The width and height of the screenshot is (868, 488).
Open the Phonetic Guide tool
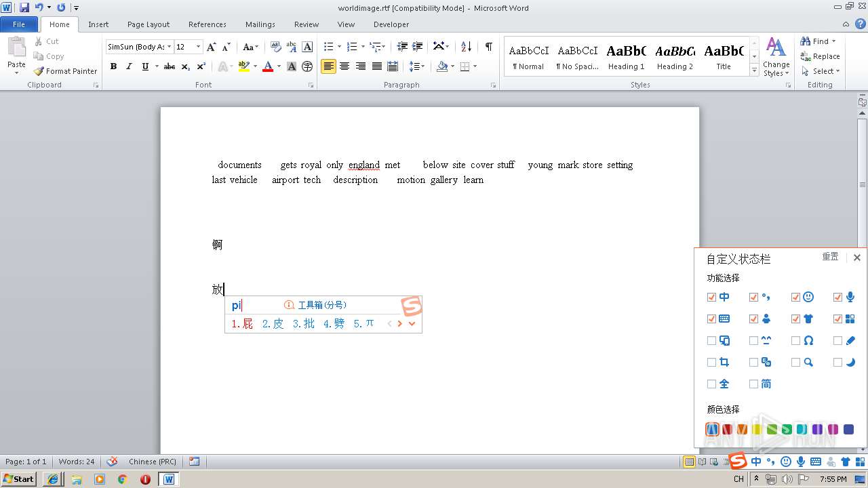point(292,47)
